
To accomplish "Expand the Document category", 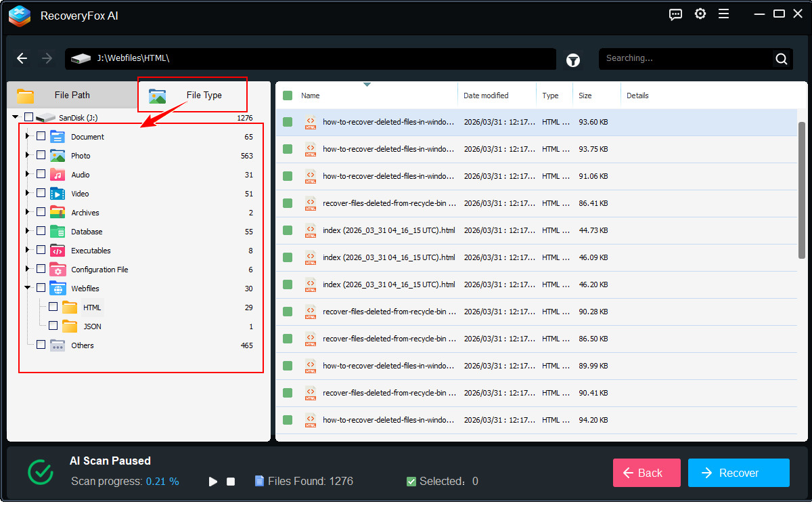I will [28, 136].
